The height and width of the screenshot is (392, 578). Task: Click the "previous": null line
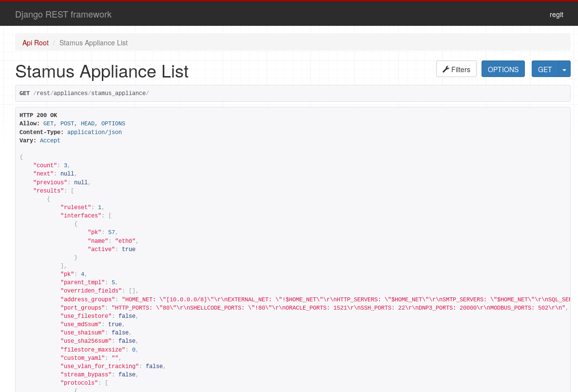pos(62,182)
